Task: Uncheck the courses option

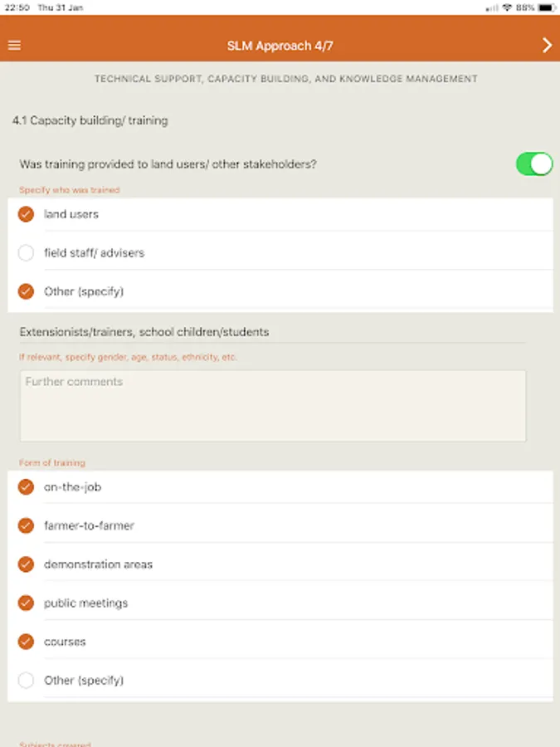Action: click(27, 642)
